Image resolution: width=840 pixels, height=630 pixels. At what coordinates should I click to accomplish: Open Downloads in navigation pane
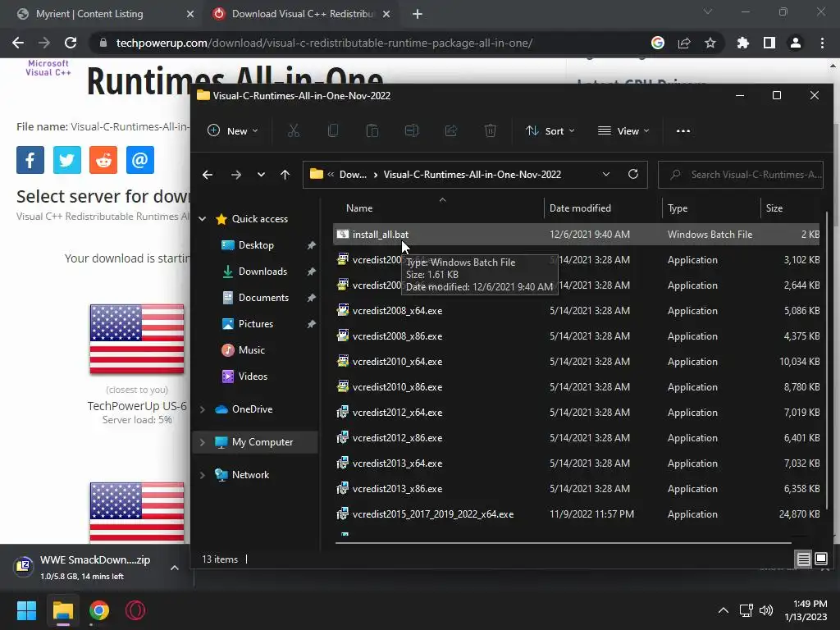tap(262, 271)
